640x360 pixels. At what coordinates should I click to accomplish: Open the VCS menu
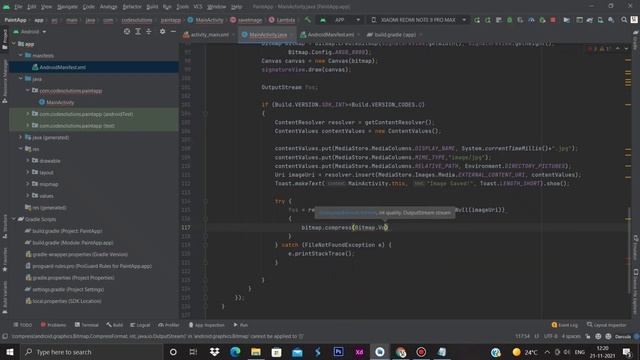point(198,7)
